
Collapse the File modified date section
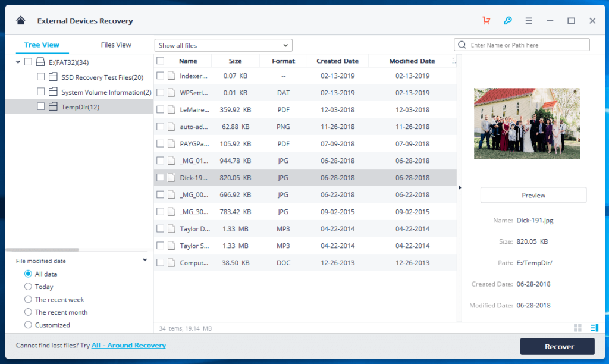click(144, 259)
